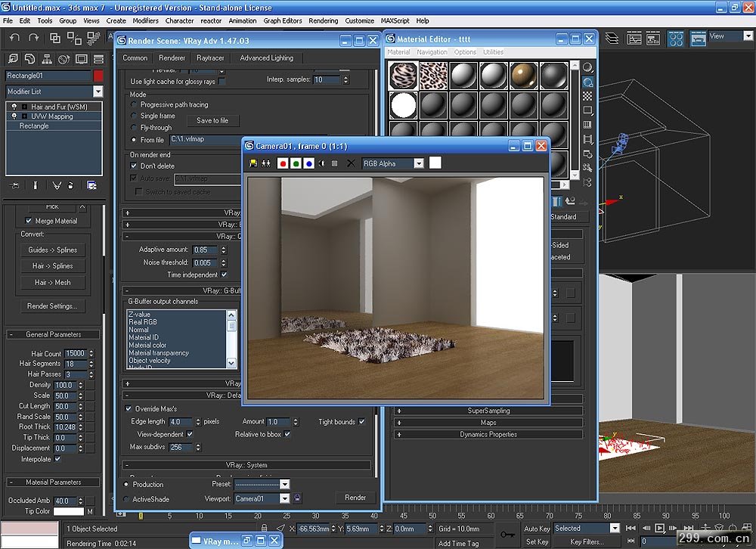The height and width of the screenshot is (549, 756).
Task: Select the Single frame mode radio button
Action: pos(134,116)
